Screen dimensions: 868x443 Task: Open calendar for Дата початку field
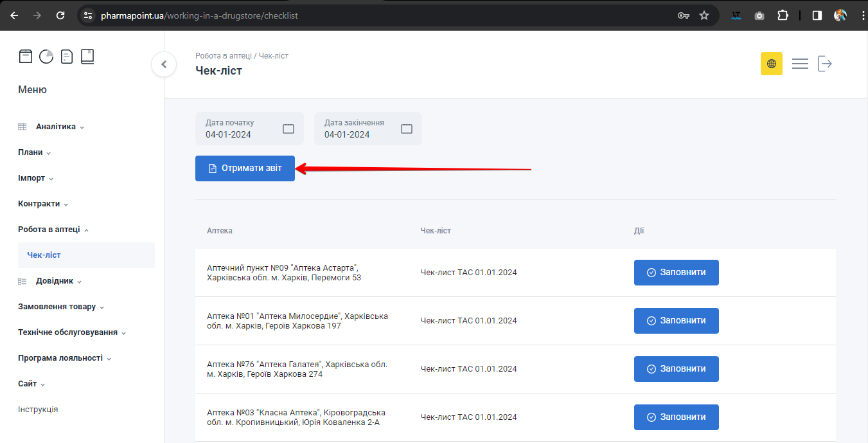coord(288,129)
